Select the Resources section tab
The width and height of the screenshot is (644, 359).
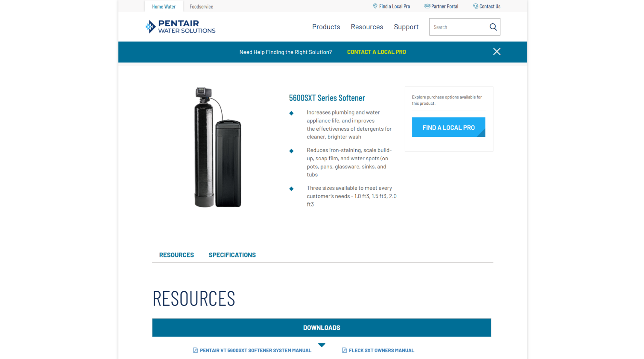click(x=177, y=255)
